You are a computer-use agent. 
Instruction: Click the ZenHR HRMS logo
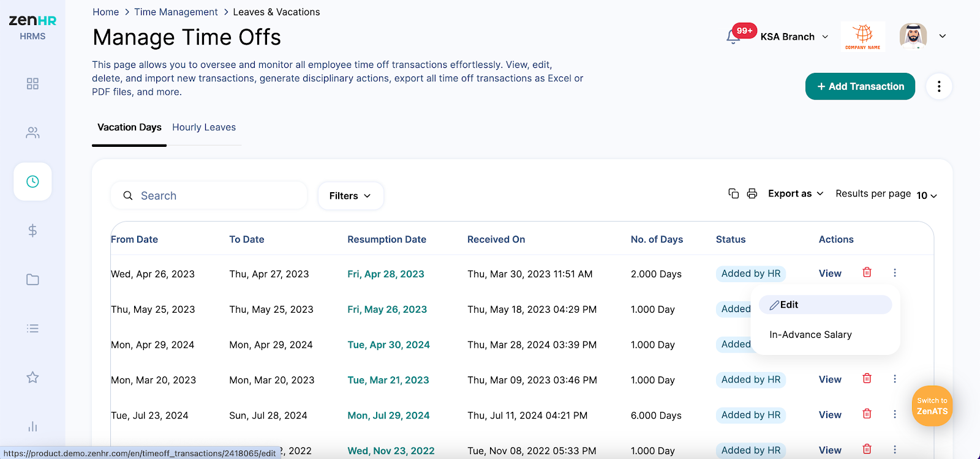point(32,27)
